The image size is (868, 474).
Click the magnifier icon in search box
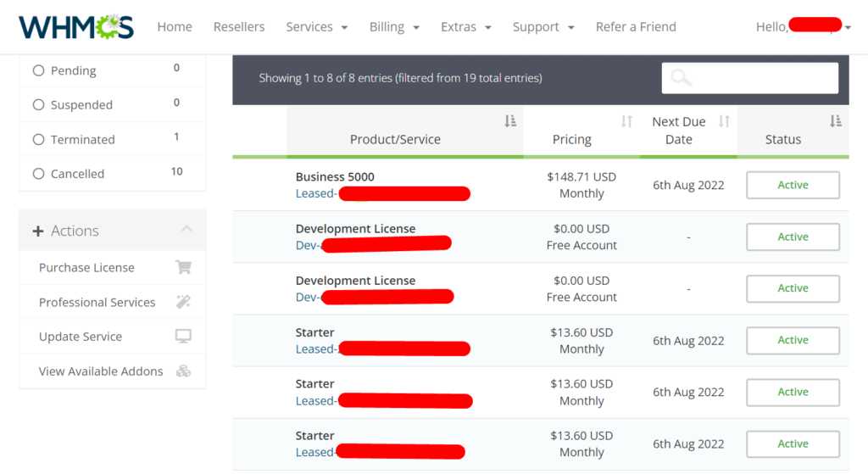(x=681, y=77)
